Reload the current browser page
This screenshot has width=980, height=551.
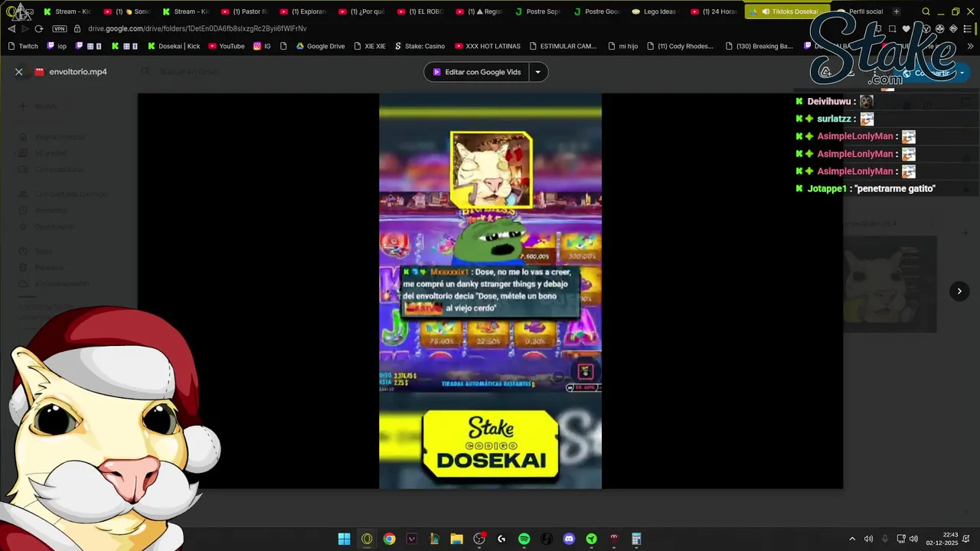[39, 28]
